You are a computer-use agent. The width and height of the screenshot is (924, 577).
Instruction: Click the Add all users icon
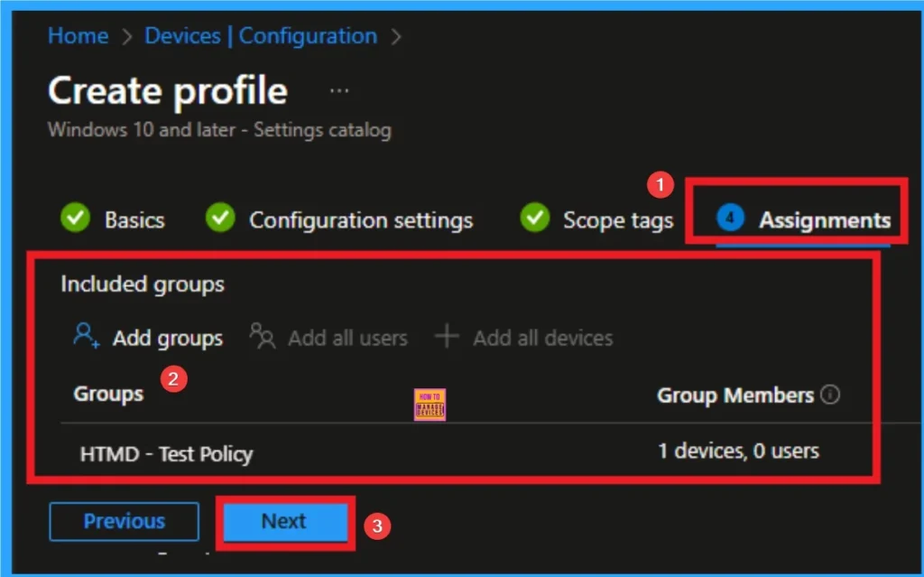tap(262, 337)
